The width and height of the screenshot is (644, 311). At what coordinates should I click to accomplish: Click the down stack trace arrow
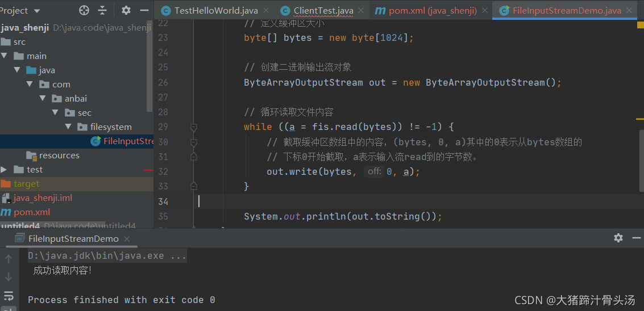click(9, 277)
